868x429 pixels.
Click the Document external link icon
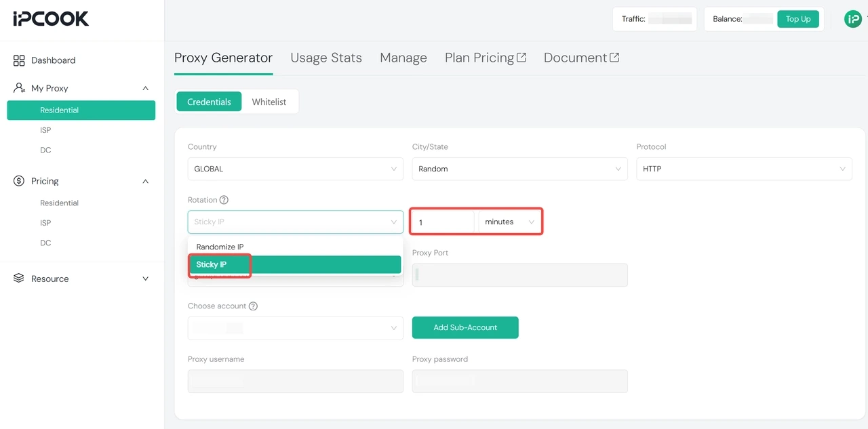pos(614,58)
